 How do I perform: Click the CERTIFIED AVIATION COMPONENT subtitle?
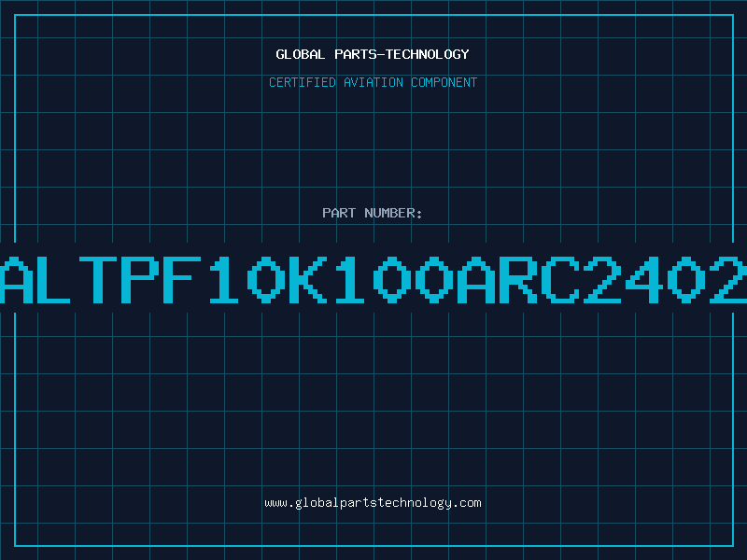click(x=373, y=82)
